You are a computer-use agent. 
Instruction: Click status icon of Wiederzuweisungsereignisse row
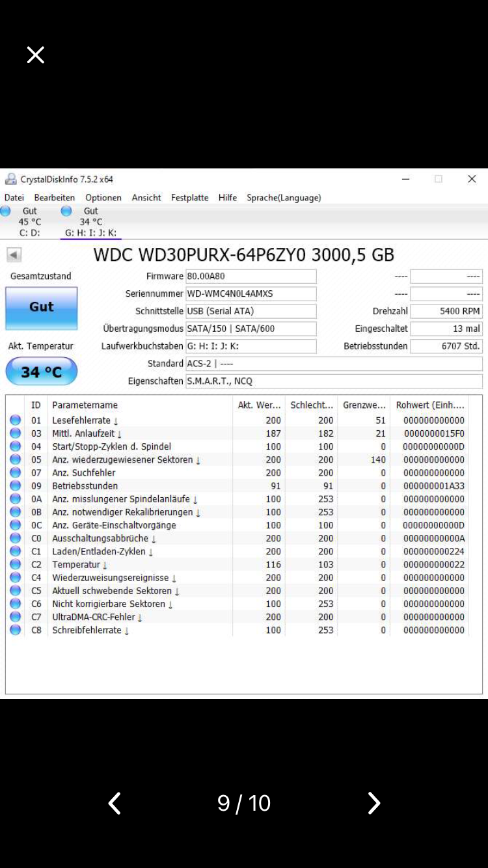point(15,578)
